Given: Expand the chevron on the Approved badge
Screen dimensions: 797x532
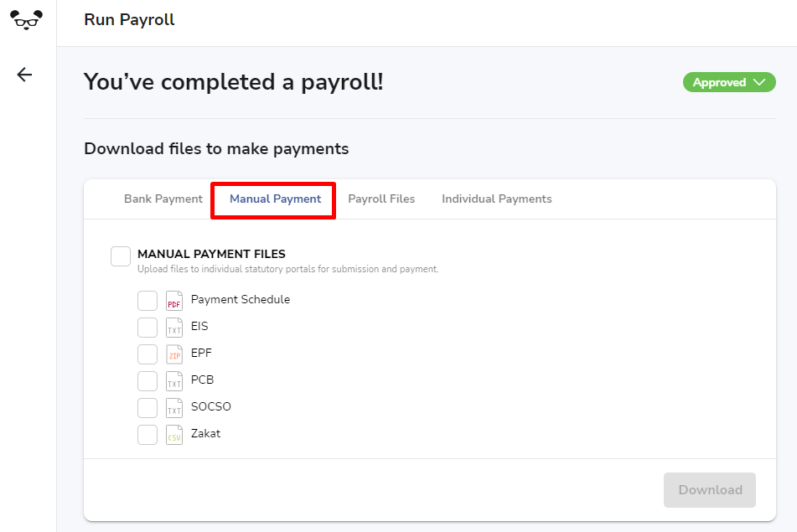Looking at the screenshot, I should coord(759,82).
